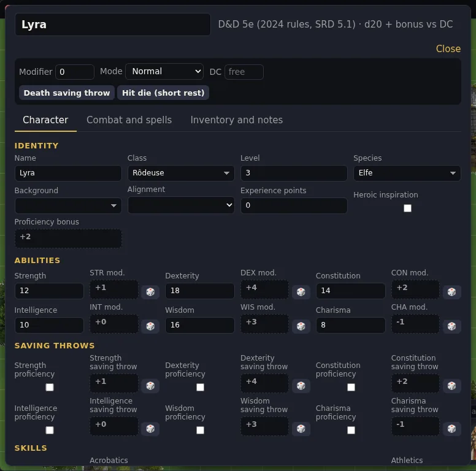The width and height of the screenshot is (476, 471).
Task: Click the Death saving throw button
Action: 67,93
